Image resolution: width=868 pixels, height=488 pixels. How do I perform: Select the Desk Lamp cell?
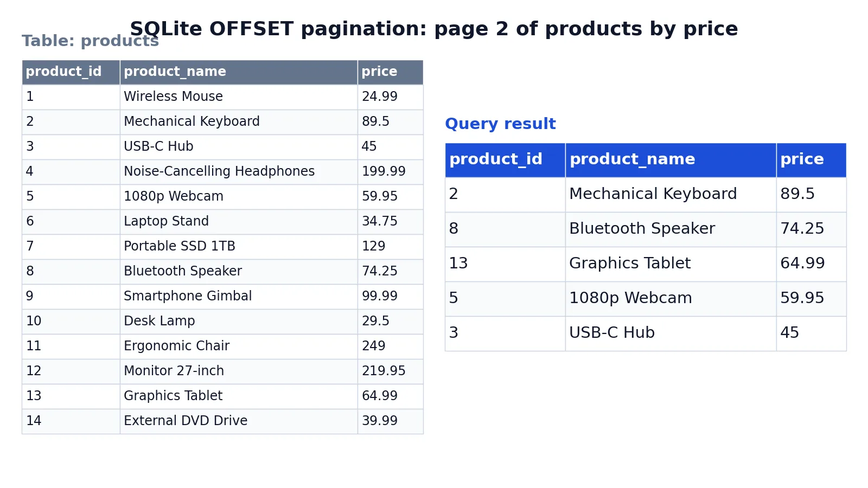coord(239,322)
